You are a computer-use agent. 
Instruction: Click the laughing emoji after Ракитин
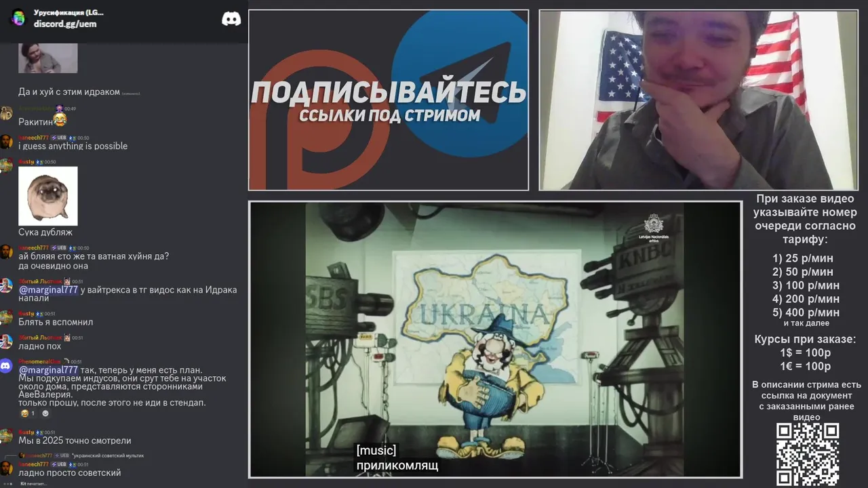tap(60, 121)
